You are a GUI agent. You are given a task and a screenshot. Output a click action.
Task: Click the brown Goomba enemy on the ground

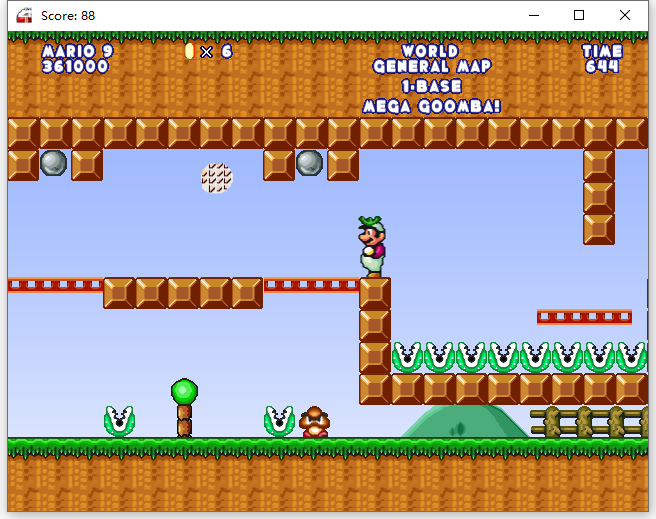click(315, 422)
